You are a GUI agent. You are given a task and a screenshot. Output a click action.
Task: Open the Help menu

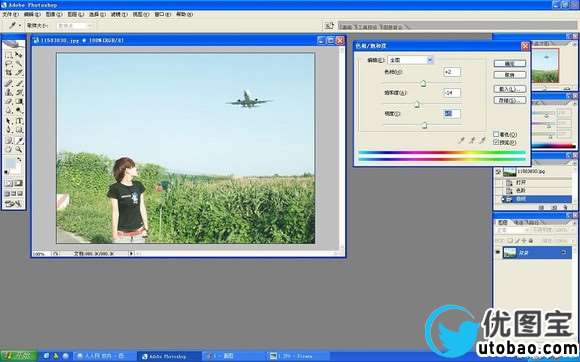pos(184,14)
